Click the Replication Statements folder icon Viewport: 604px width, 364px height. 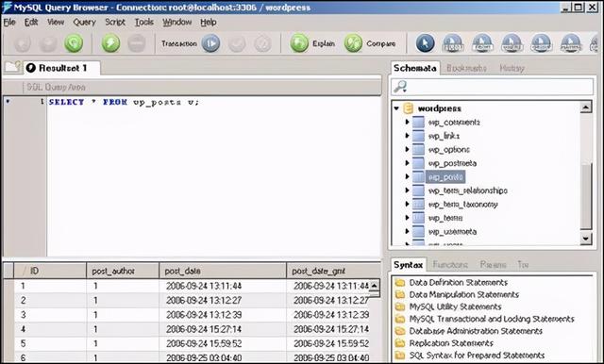(400, 343)
